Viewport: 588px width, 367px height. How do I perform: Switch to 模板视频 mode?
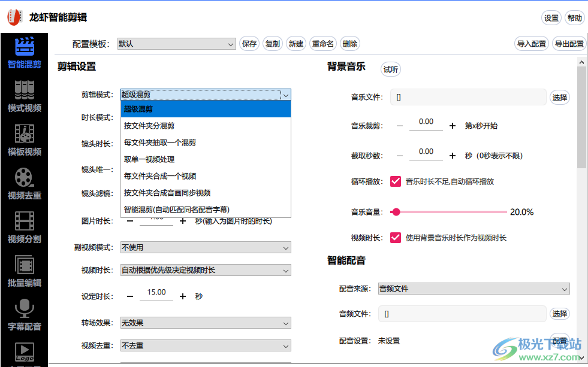point(24,139)
